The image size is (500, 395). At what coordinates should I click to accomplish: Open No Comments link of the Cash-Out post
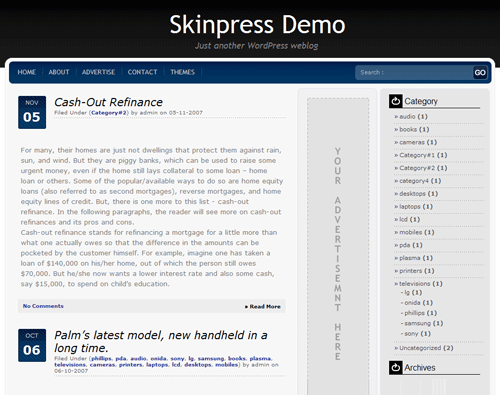tap(43, 306)
